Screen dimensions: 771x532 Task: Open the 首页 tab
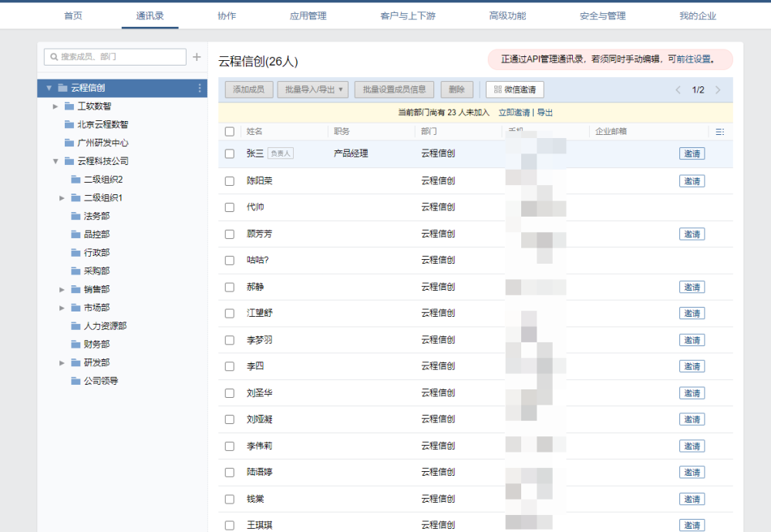[73, 15]
